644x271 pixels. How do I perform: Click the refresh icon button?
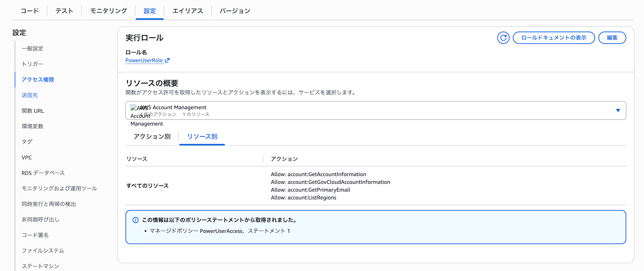503,38
